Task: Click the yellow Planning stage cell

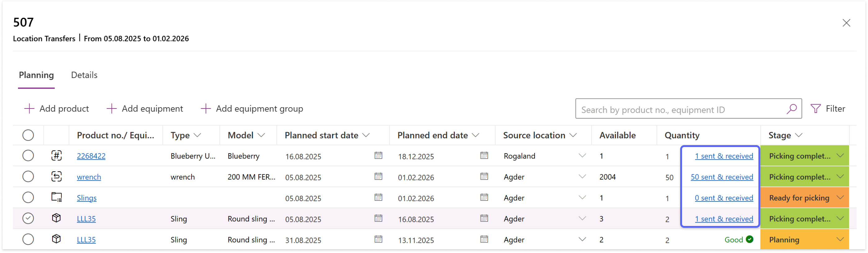Action: [x=804, y=240]
